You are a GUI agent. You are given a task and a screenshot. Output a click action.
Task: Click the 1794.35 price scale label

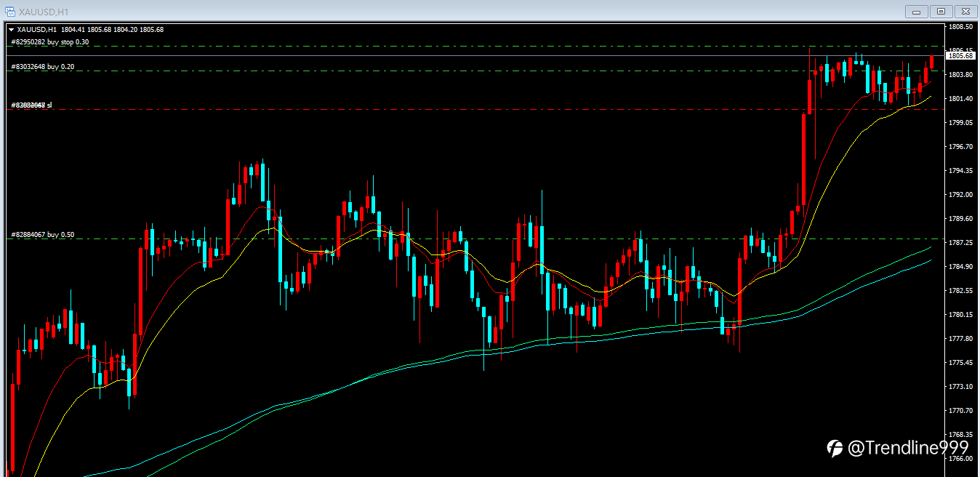[960, 171]
